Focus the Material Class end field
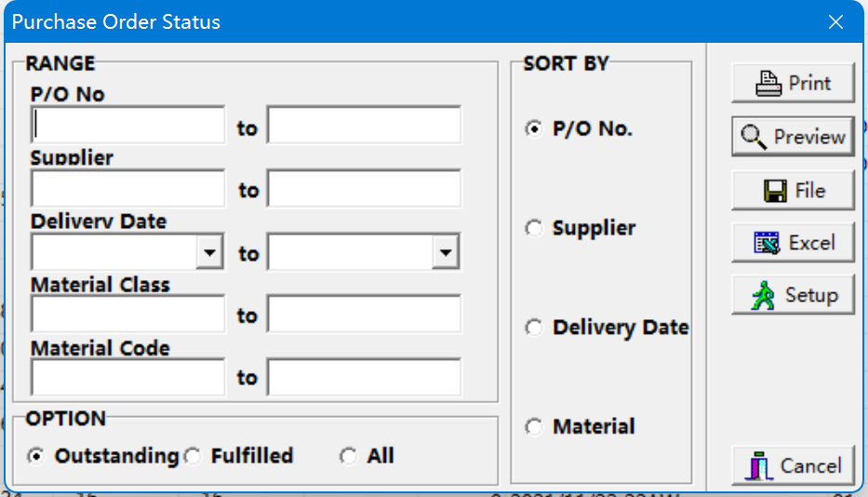 point(364,315)
